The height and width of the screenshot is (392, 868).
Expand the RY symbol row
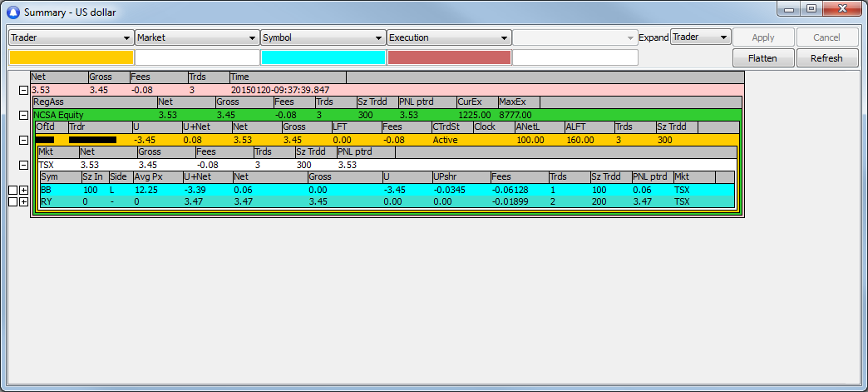[23, 202]
